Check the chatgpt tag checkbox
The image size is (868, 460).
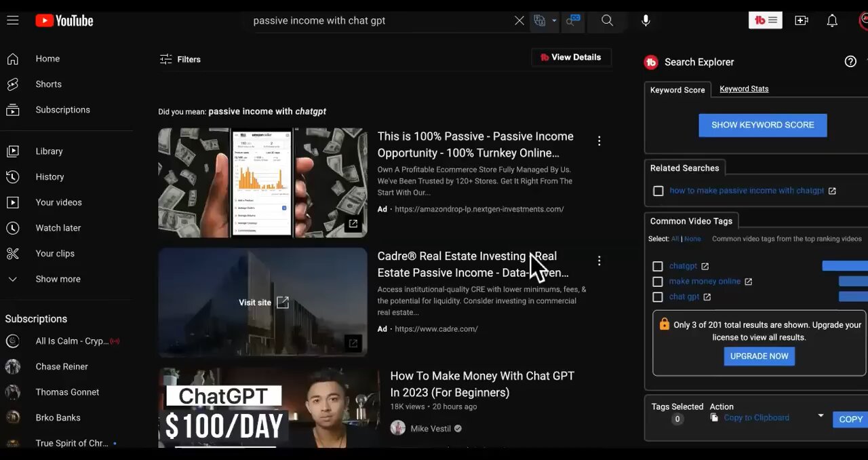coord(657,267)
